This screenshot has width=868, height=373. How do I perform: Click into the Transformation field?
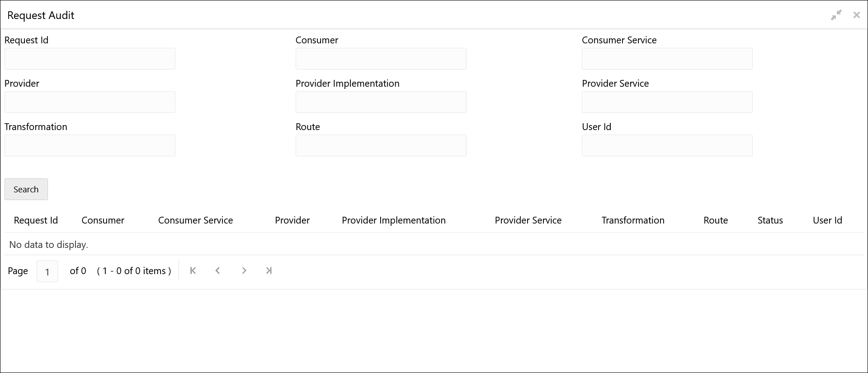coord(90,145)
